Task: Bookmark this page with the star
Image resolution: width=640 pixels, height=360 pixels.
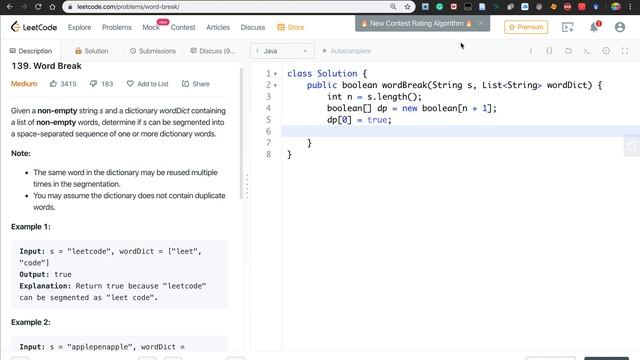Action: (407, 7)
